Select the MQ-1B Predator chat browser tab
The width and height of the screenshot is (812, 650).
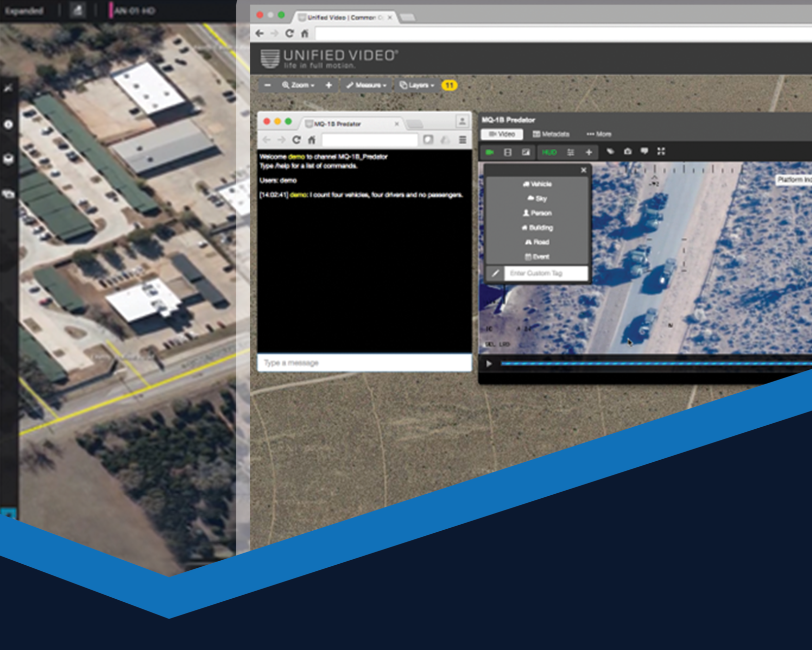click(351, 124)
